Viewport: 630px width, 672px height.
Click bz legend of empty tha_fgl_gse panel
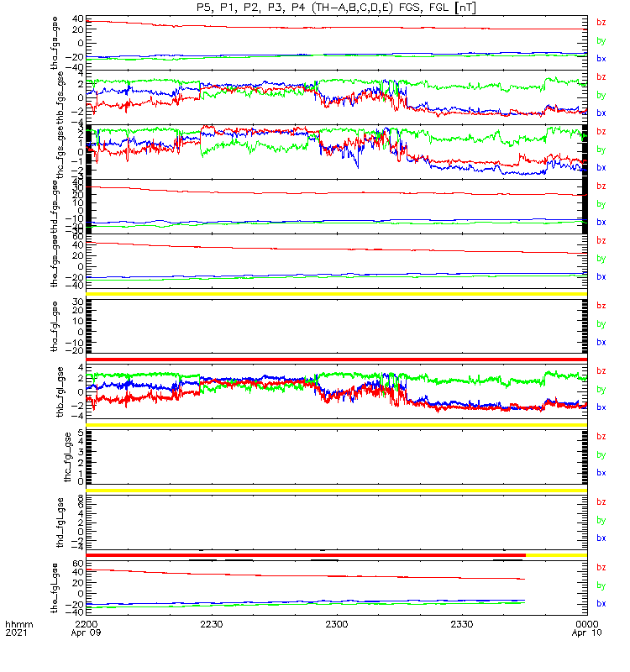pos(601,306)
